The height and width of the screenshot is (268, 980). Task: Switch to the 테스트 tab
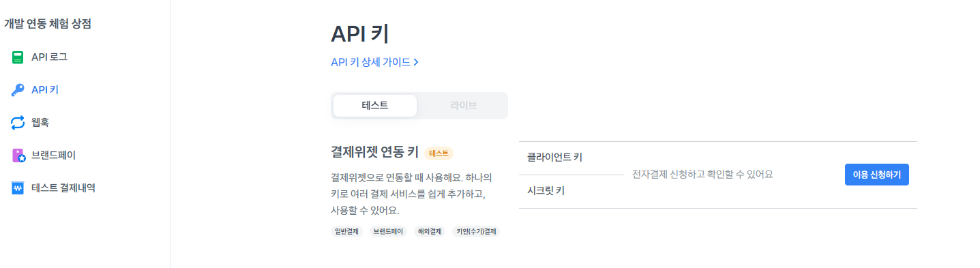[375, 106]
